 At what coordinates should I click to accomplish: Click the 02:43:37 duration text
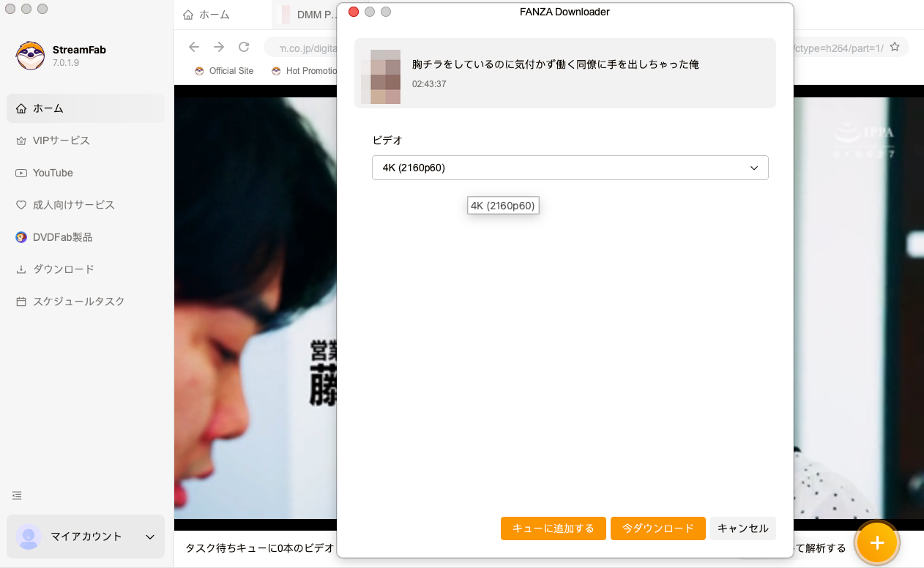point(429,84)
